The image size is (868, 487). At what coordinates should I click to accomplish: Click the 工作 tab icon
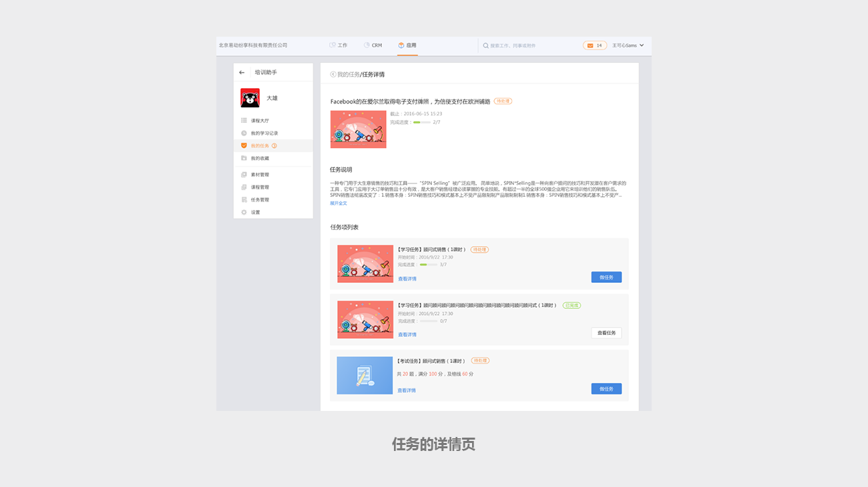(x=333, y=45)
